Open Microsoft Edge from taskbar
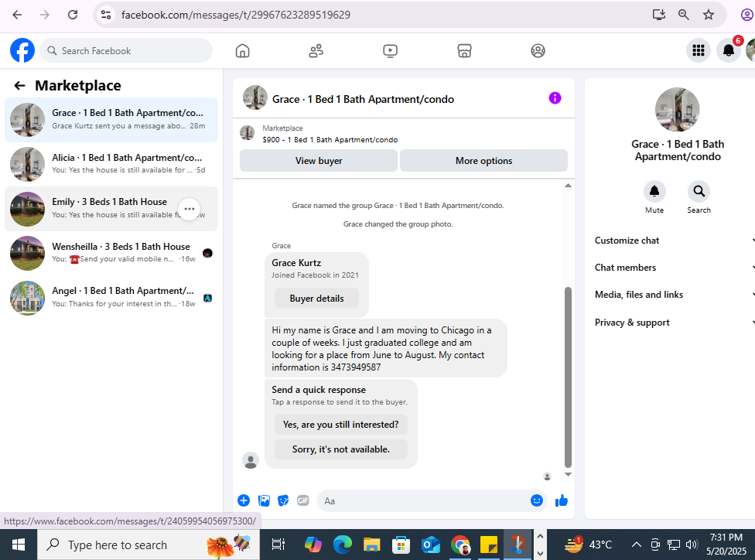The width and height of the screenshot is (755, 560). pyautogui.click(x=343, y=545)
